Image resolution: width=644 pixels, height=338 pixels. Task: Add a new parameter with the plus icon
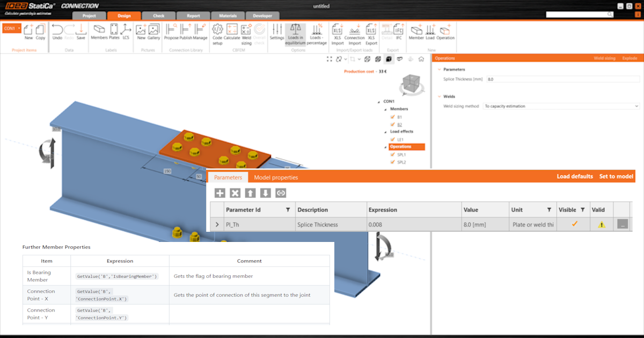tap(219, 193)
